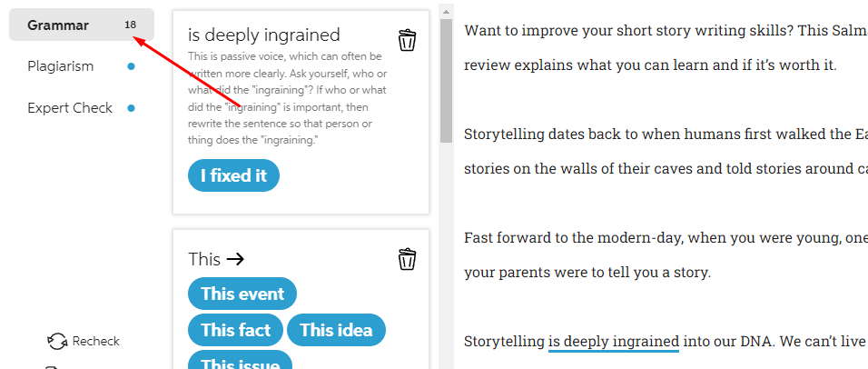Click the "is deeply ingrained" card heading

point(263,35)
